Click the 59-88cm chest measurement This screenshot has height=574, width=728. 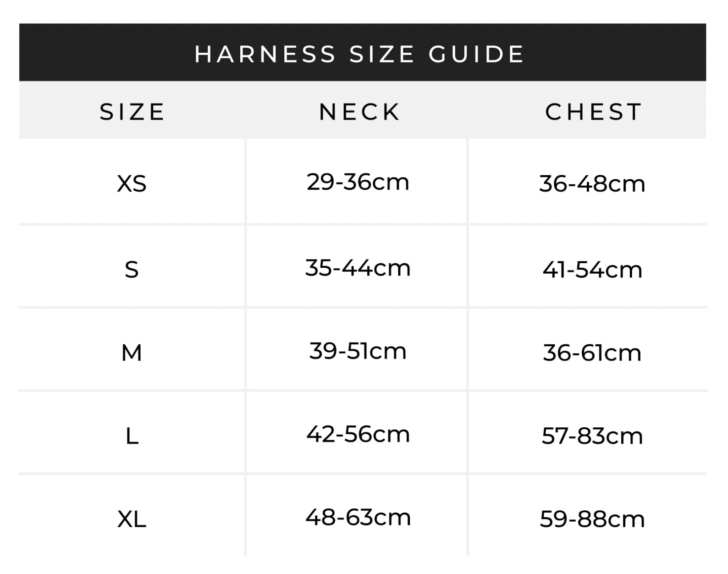(592, 519)
